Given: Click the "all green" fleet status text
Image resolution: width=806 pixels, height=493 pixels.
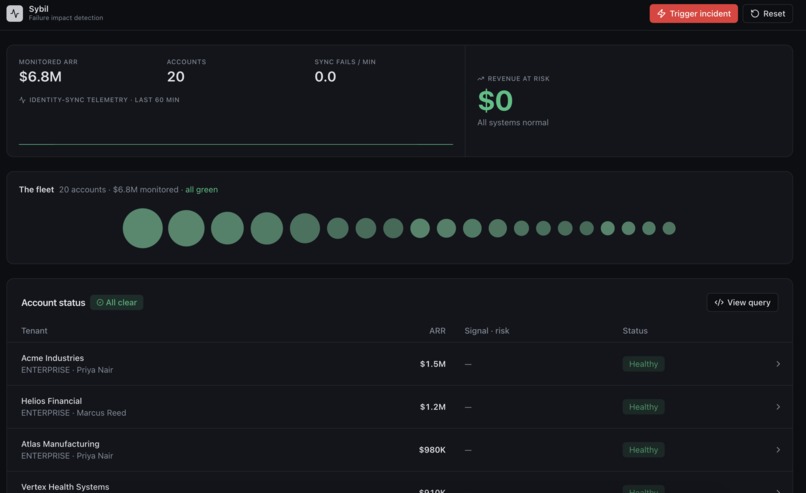Looking at the screenshot, I should coord(202,190).
